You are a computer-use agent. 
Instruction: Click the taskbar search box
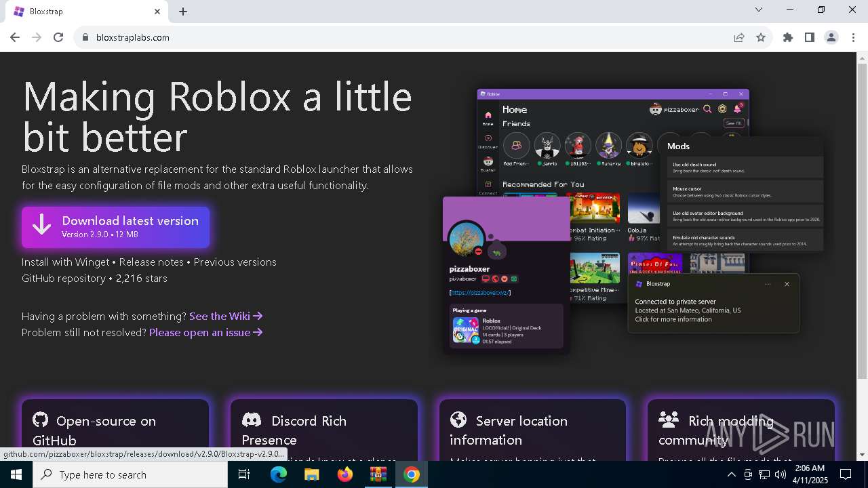130,474
